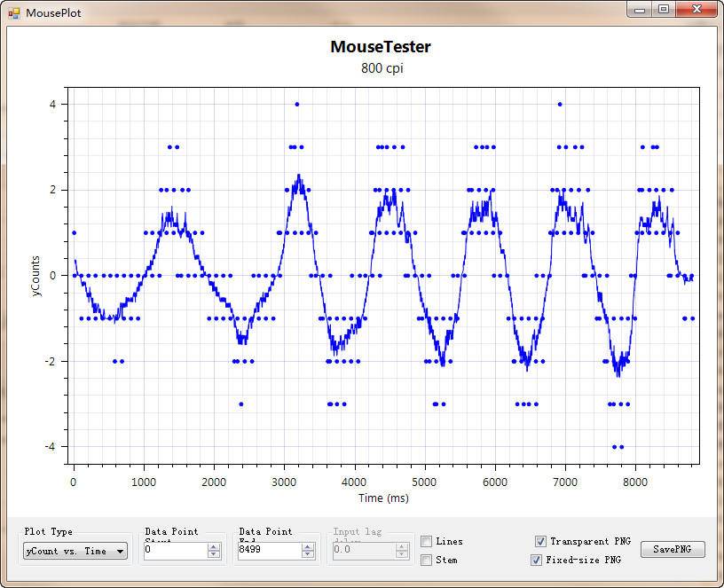Image resolution: width=724 pixels, height=588 pixels.
Task: Click the Time (ms) axis label
Action: pyautogui.click(x=383, y=498)
